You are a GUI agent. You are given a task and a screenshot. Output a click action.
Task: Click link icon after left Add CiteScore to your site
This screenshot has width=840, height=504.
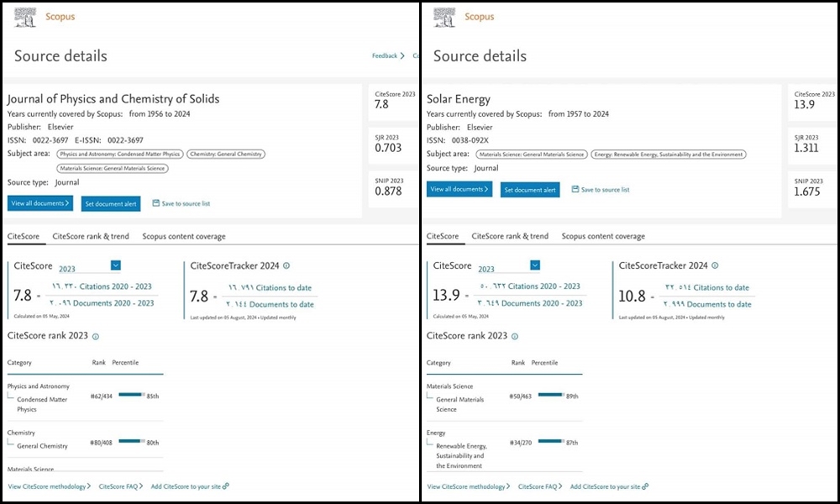(x=226, y=486)
